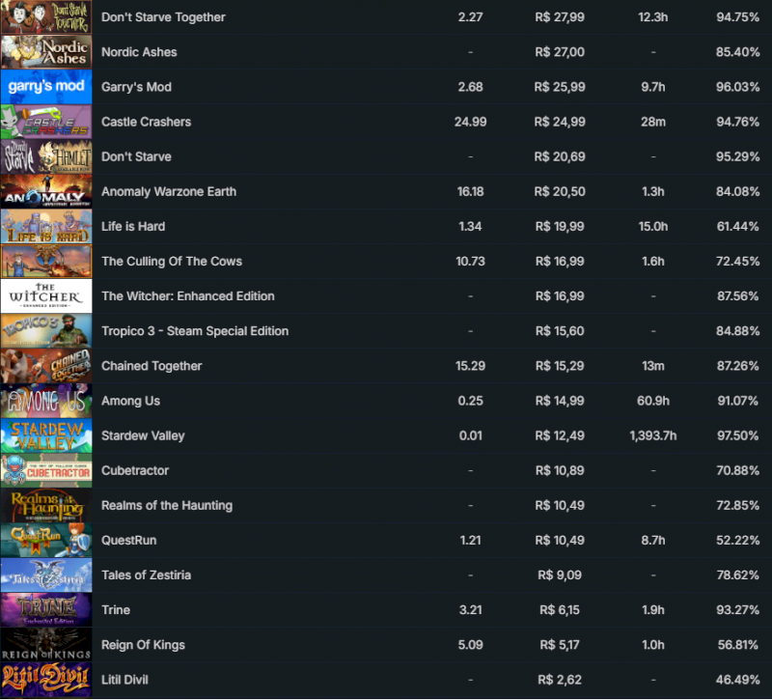Click the Don't Starve game name
This screenshot has height=700, width=772.
click(x=136, y=156)
